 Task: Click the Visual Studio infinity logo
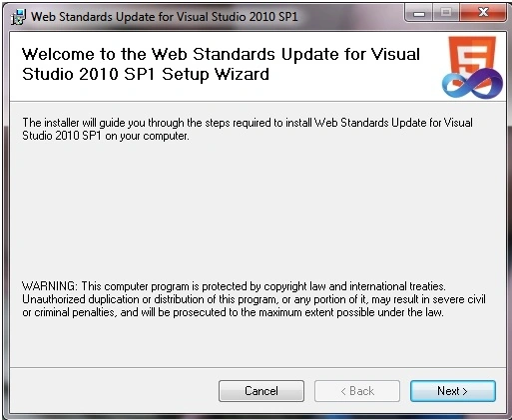(x=472, y=84)
